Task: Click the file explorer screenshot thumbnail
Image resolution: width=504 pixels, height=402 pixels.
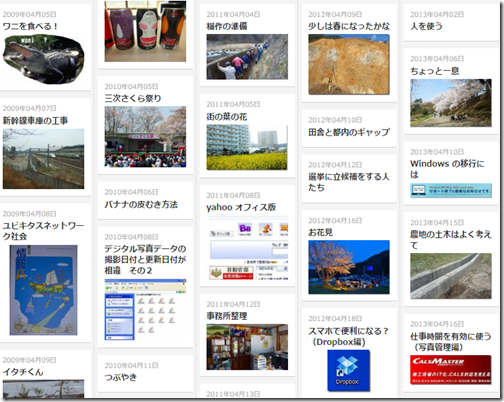Action: coord(145,310)
